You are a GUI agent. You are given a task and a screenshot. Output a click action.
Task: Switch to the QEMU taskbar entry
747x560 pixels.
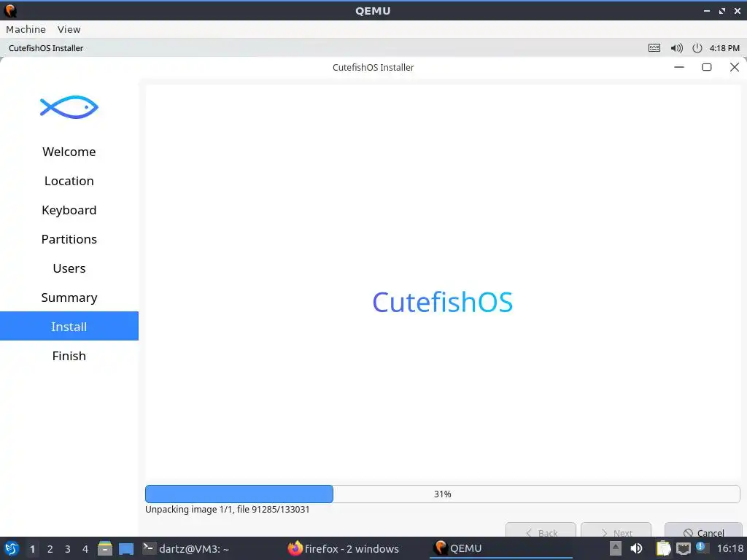coord(501,548)
